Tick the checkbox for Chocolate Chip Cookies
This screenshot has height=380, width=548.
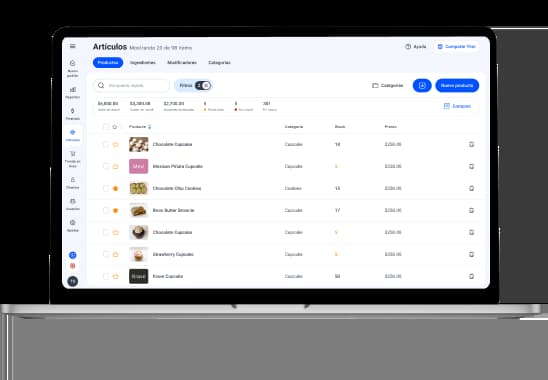pyautogui.click(x=106, y=188)
